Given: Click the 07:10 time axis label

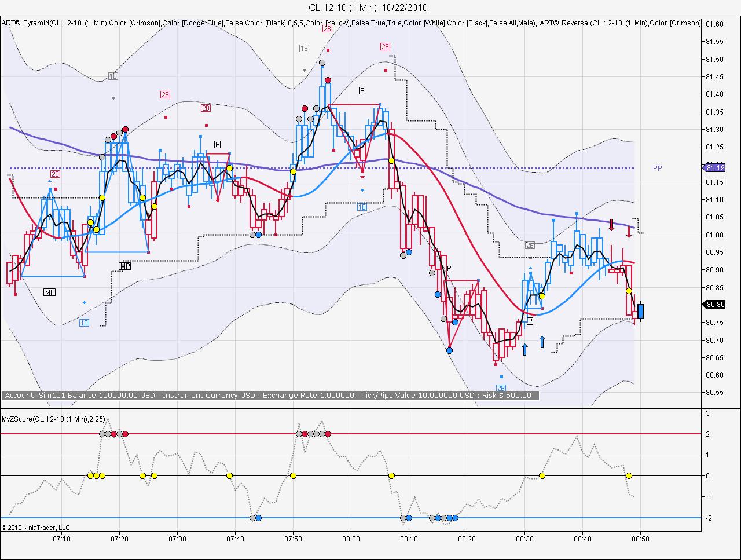Looking at the screenshot, I should [x=61, y=539].
